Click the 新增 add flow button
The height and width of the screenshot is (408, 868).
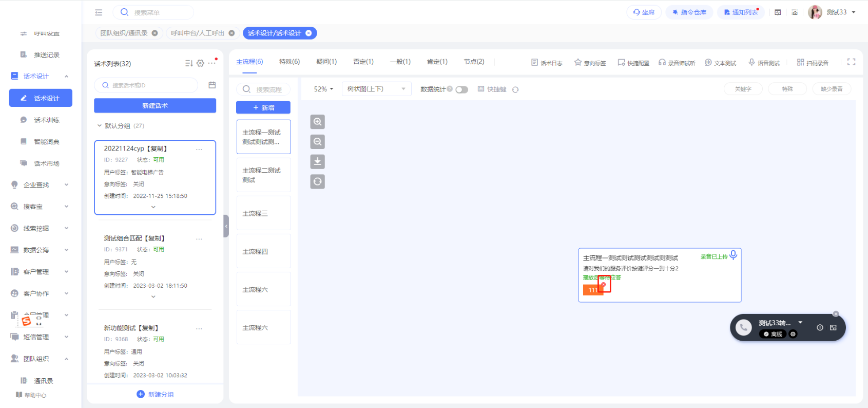coord(263,107)
